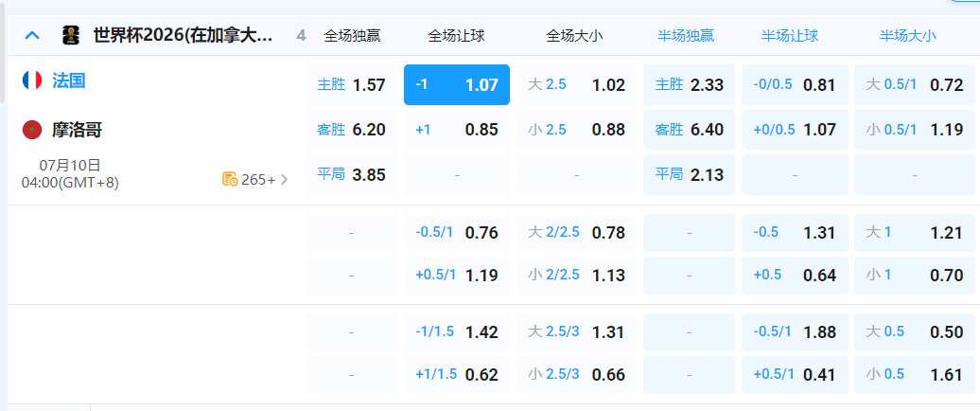This screenshot has width=980, height=411.
Task: Choose half-time -0/0.5 handicap 0.81
Action: (x=795, y=84)
